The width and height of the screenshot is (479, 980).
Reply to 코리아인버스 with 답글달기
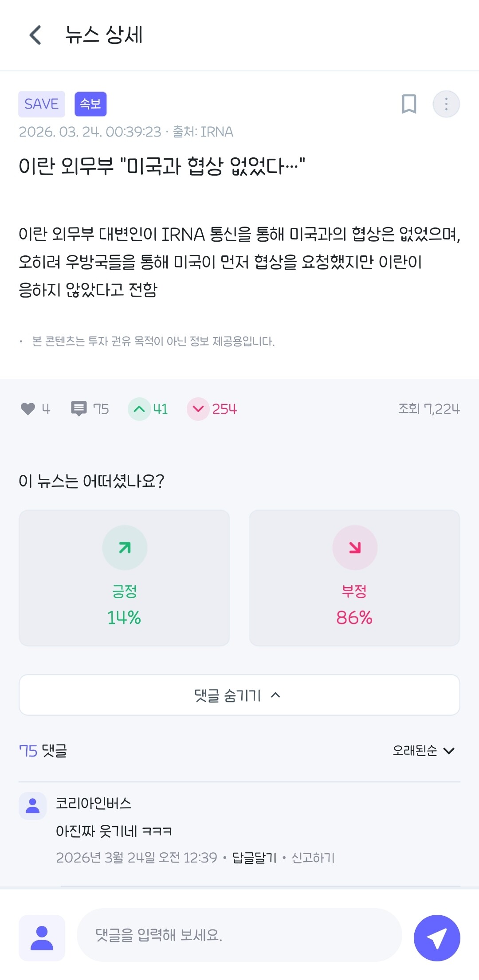coord(254,858)
